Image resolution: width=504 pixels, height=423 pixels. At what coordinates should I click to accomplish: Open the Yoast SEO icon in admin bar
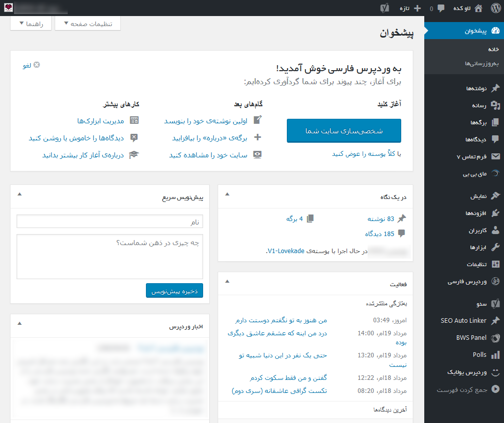click(x=385, y=9)
